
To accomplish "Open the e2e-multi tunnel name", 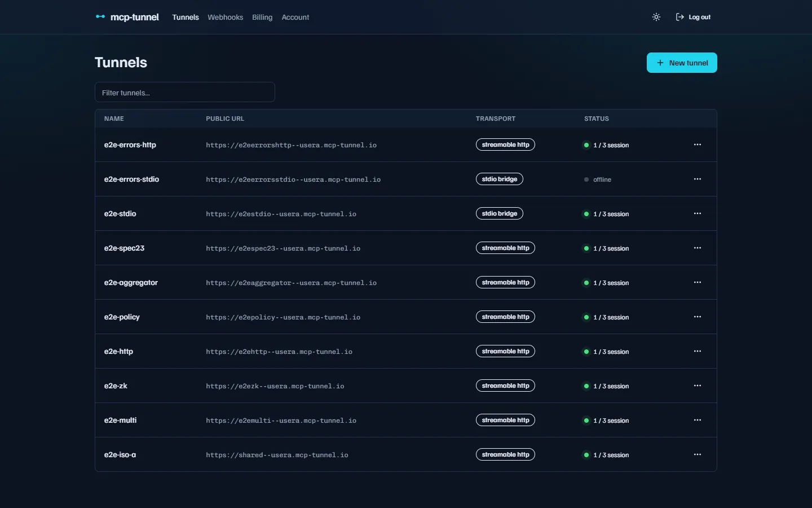I will (120, 421).
